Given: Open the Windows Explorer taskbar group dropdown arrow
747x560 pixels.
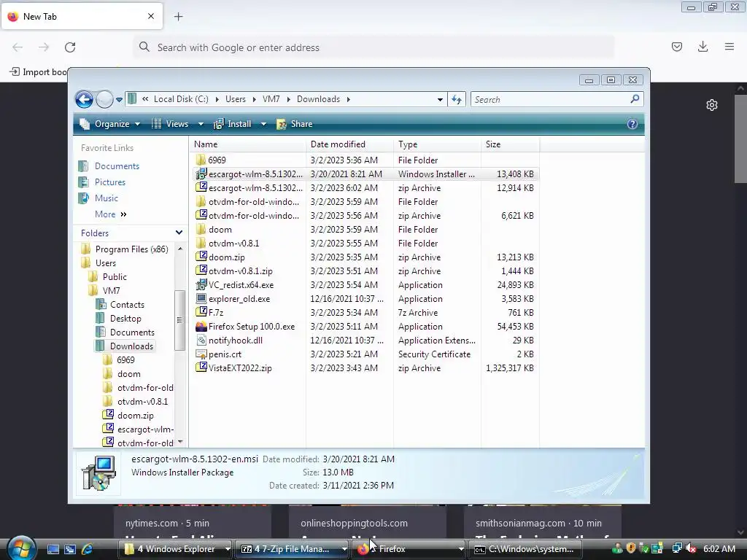Looking at the screenshot, I should [x=228, y=549].
